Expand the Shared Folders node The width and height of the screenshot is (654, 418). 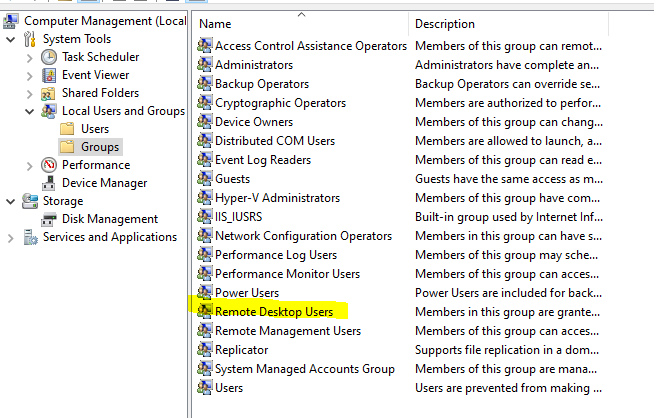point(29,94)
